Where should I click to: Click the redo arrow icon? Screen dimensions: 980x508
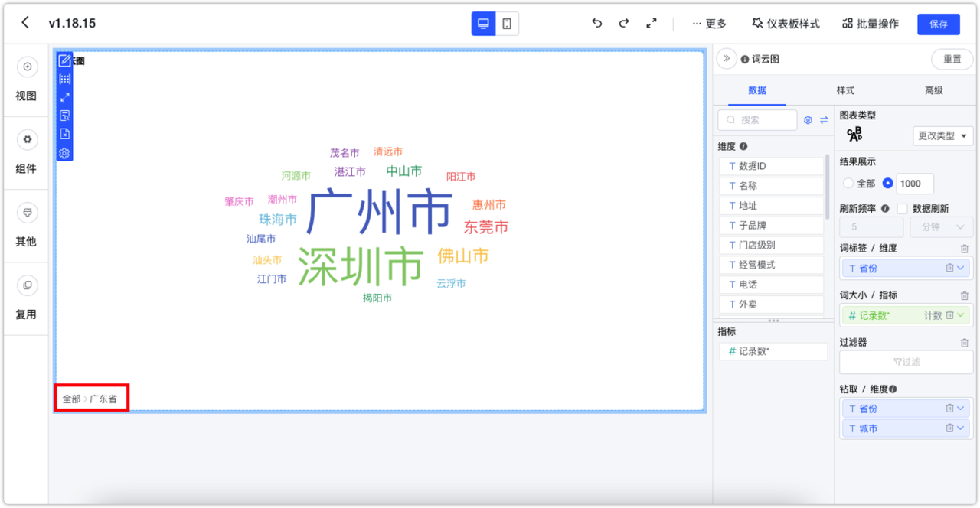point(624,24)
